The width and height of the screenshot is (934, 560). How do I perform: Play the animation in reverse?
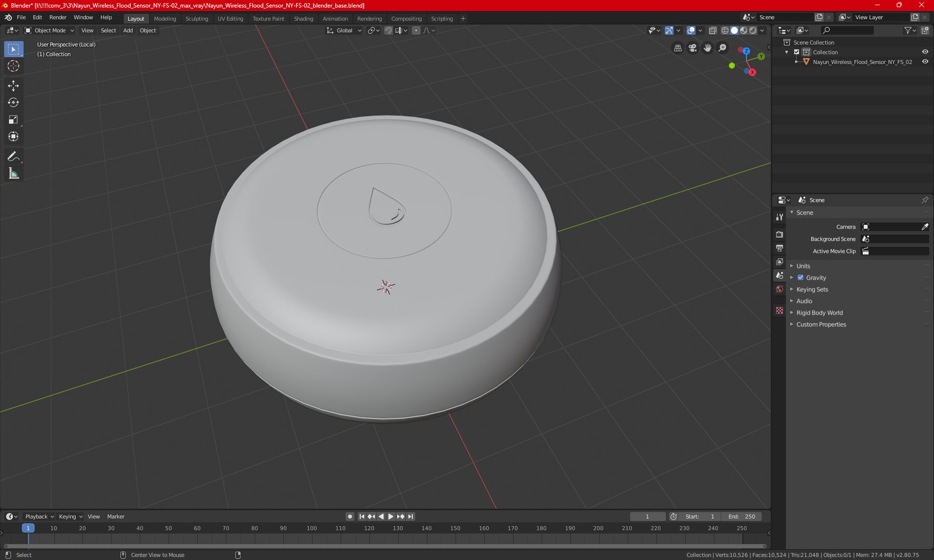point(381,516)
